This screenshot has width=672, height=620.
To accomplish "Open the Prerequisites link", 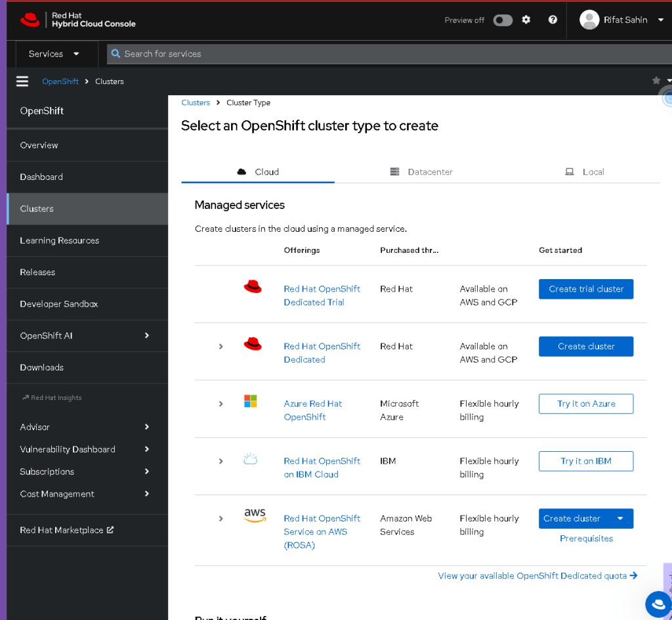I will click(586, 539).
